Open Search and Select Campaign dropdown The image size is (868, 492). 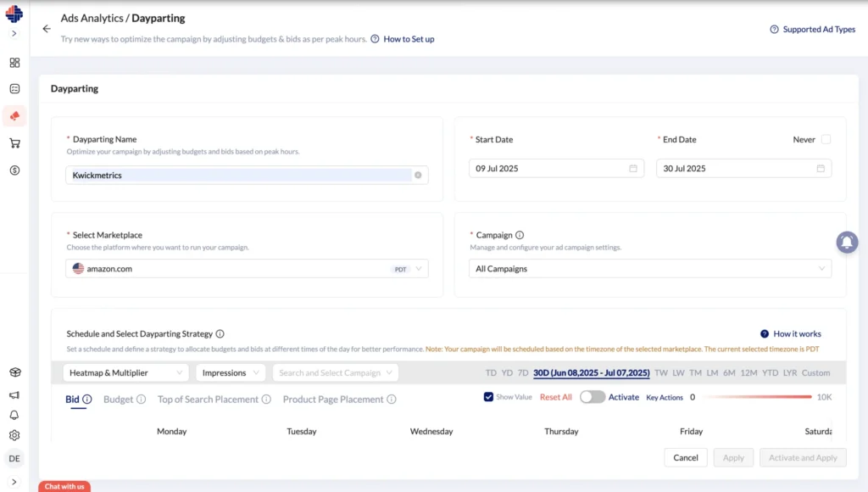[336, 373]
